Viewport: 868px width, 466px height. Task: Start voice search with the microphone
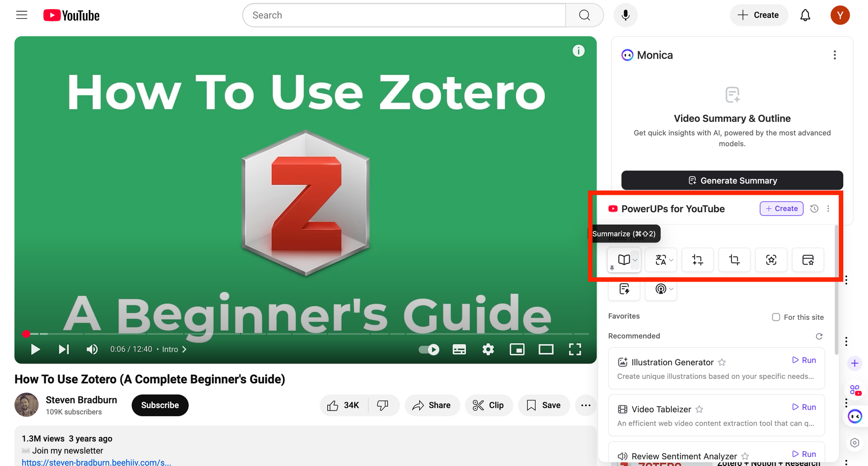625,15
